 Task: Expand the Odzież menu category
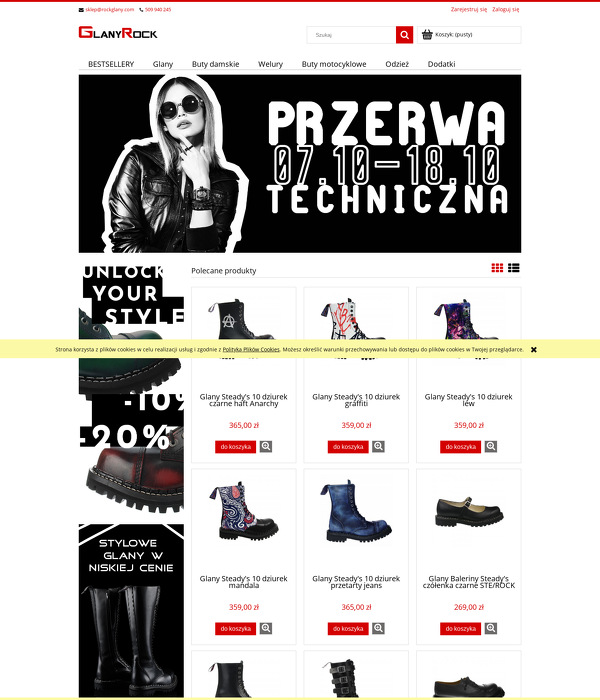pos(397,64)
